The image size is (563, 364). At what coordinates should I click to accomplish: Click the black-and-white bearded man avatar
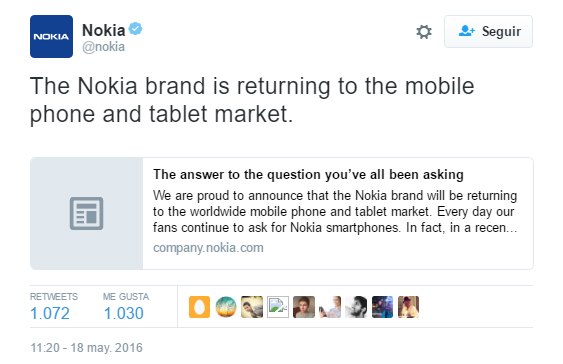[x=356, y=307]
